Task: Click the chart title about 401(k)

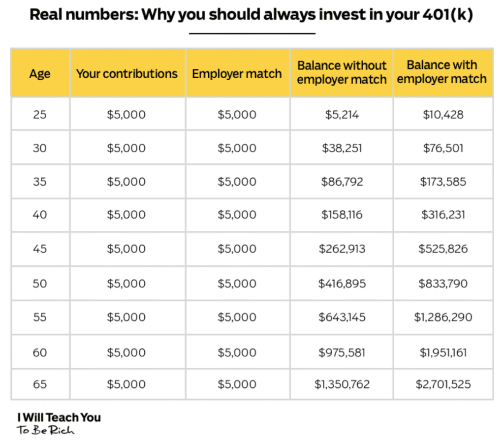Action: pos(252,14)
